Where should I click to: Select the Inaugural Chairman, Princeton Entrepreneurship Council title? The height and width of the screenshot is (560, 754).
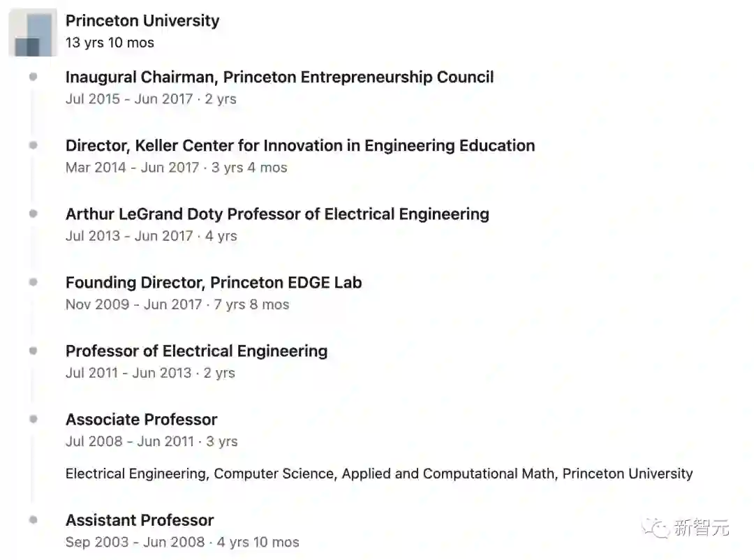pyautogui.click(x=279, y=77)
